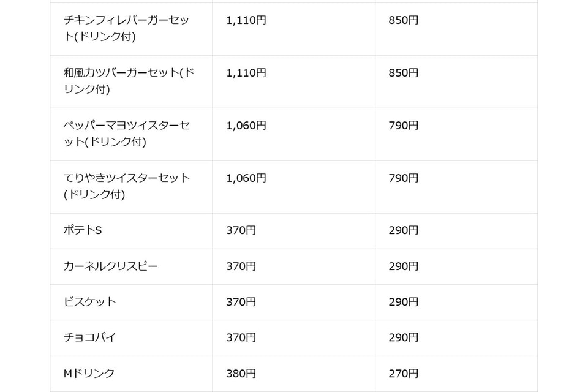Image resolution: width=588 pixels, height=392 pixels.
Task: Click the 370円 price for ポテトS
Action: click(241, 231)
